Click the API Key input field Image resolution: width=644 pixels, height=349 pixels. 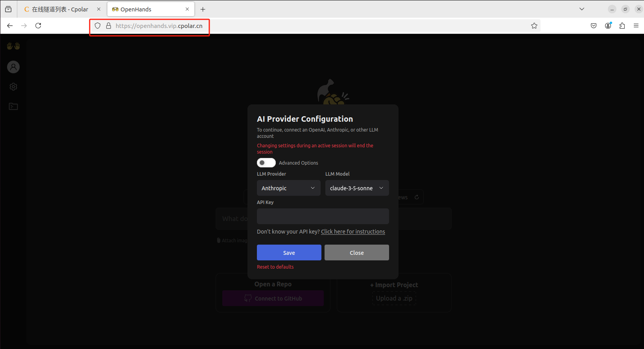pyautogui.click(x=323, y=216)
